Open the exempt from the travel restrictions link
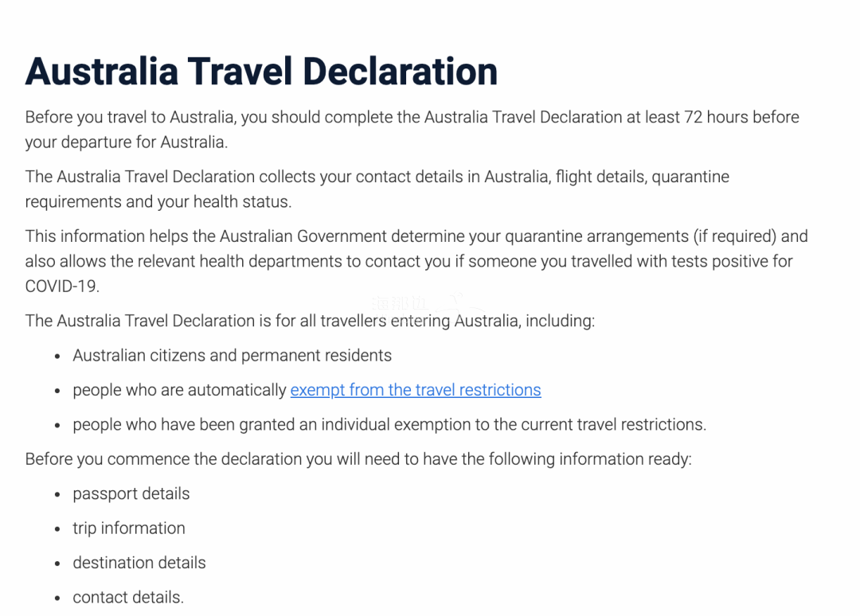The image size is (860, 616). click(415, 390)
